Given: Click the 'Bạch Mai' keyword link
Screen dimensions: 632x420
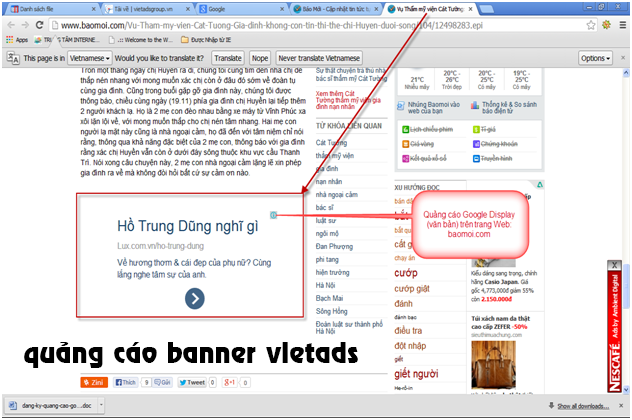Looking at the screenshot, I should coord(329,298).
